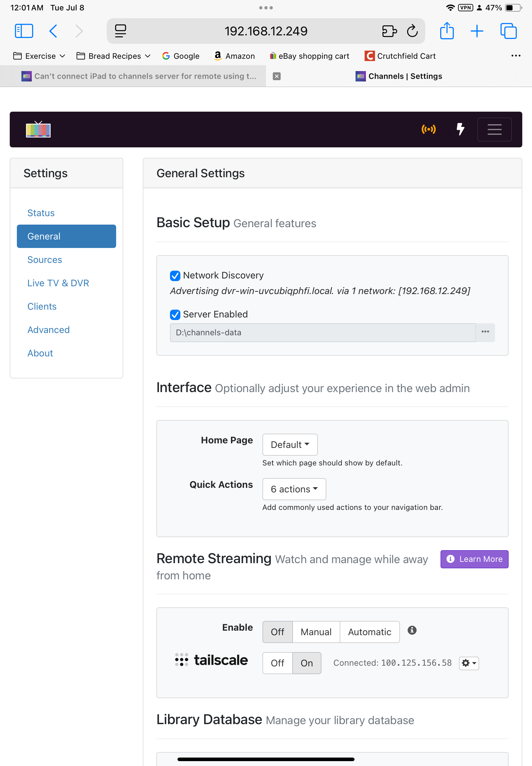The width and height of the screenshot is (532, 766).
Task: Tap Safari's reload page icon
Action: (x=412, y=31)
